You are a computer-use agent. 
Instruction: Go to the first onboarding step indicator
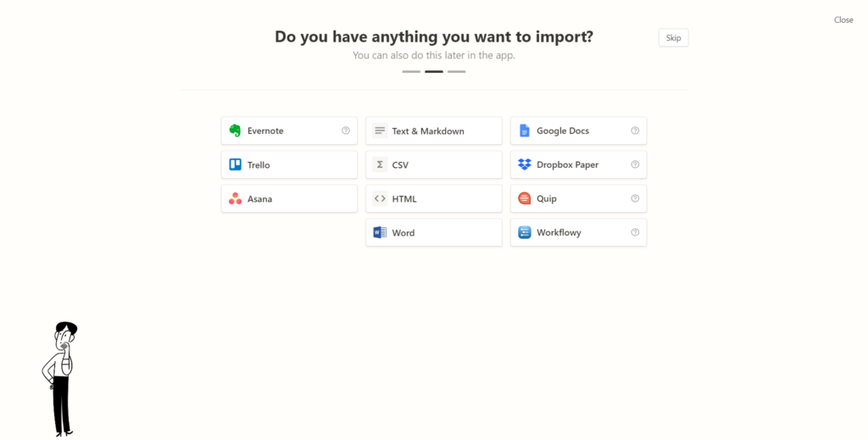[411, 71]
